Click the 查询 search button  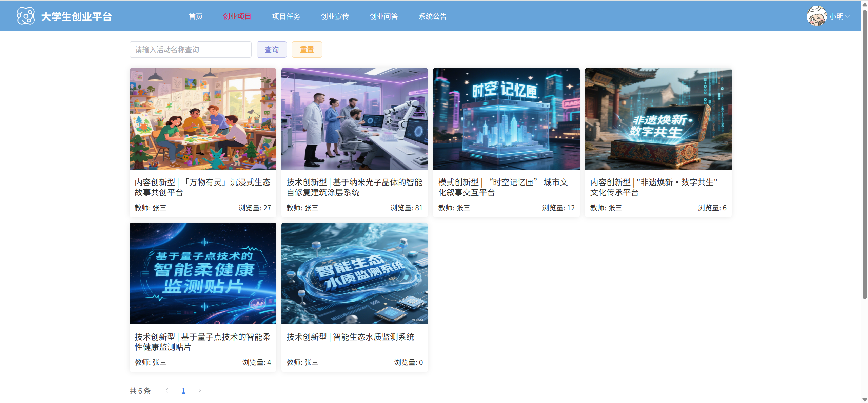point(271,50)
